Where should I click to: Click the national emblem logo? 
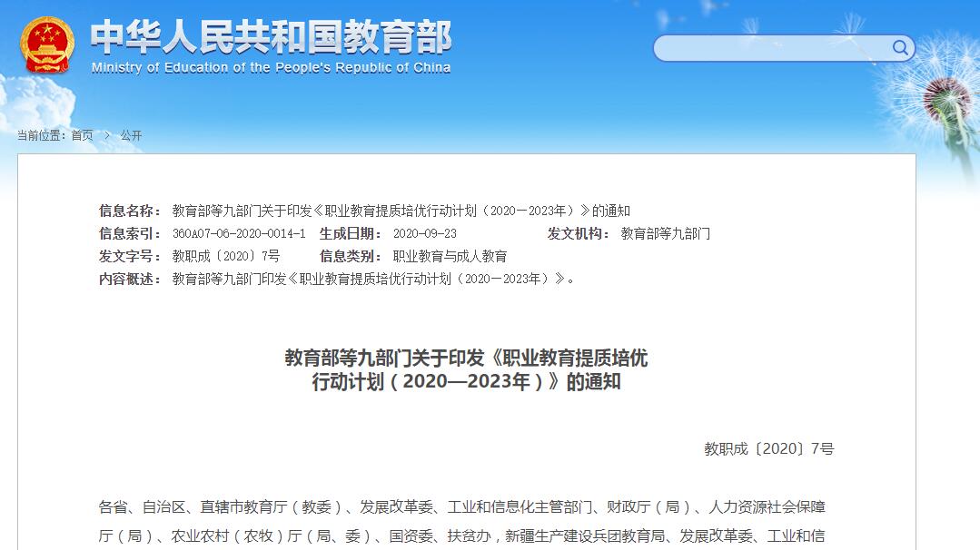pyautogui.click(x=48, y=44)
